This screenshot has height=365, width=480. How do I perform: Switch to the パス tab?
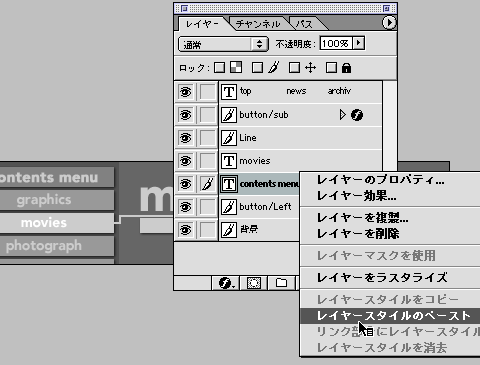tap(304, 24)
